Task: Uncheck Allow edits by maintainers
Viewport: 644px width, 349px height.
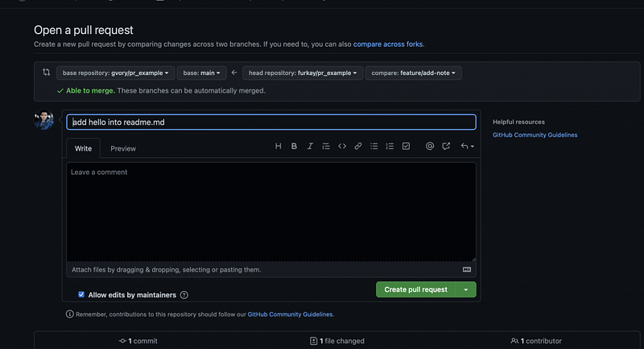Action: [81, 295]
